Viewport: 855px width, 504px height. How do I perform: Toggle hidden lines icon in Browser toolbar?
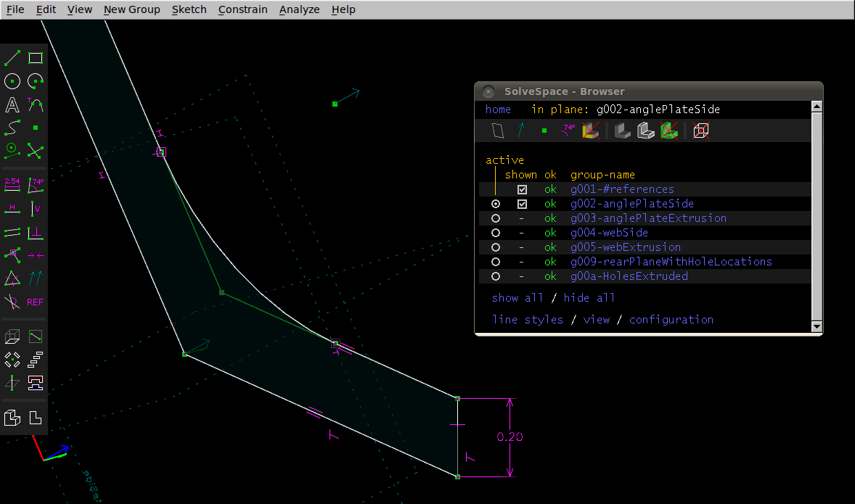701,131
